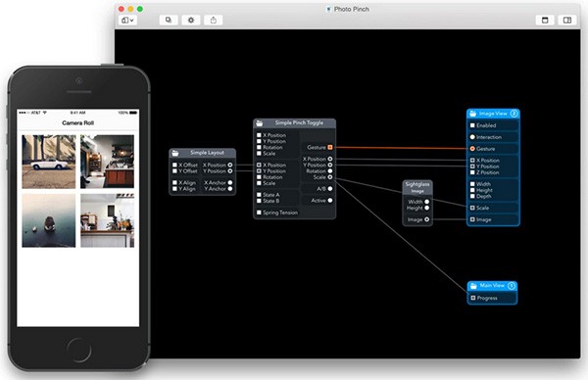Click Sightglass Width output port
The height and width of the screenshot is (380, 588).
(426, 202)
